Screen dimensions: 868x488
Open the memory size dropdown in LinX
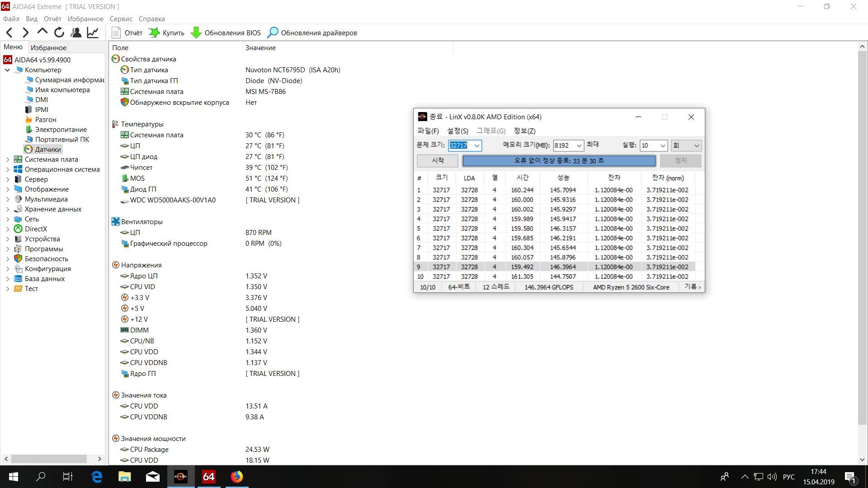(579, 145)
